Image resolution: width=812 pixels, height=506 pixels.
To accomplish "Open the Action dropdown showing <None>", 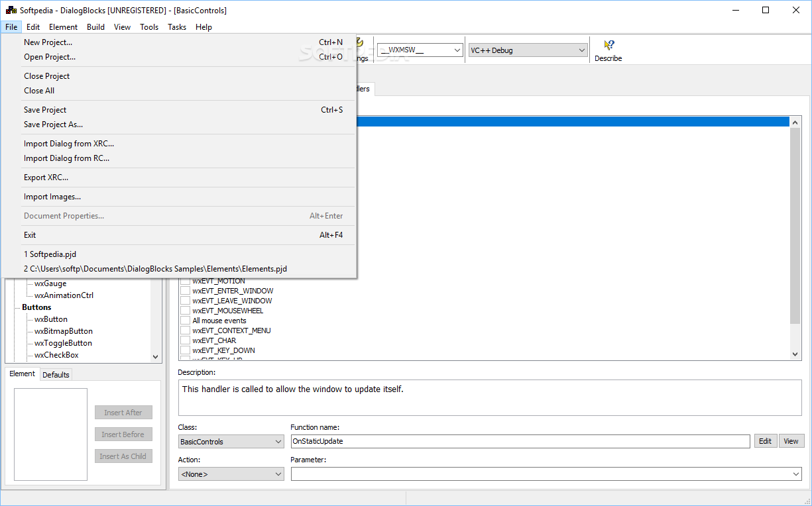I will 231,474.
